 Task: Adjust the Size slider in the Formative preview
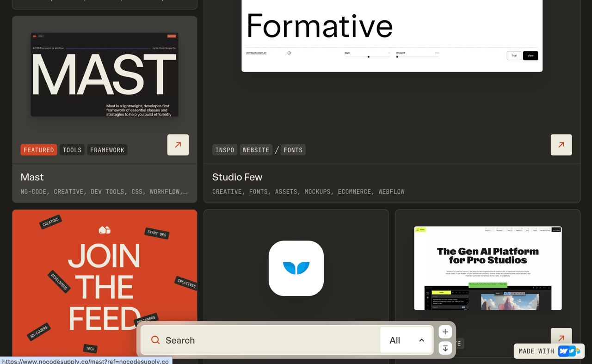(367, 57)
